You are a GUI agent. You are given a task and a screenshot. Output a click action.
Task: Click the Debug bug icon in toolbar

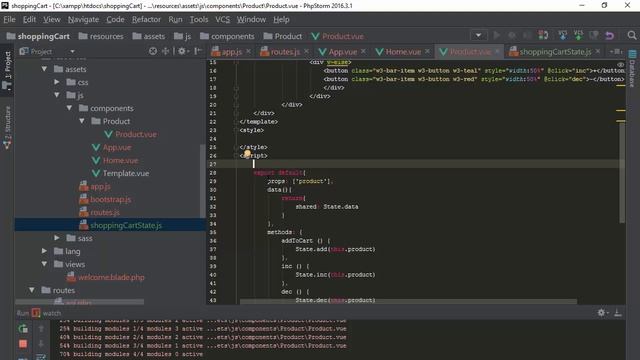click(512, 36)
